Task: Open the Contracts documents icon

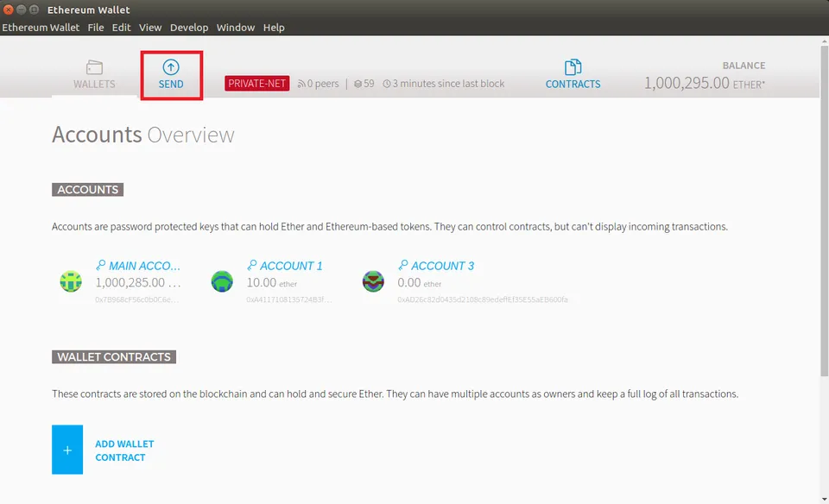Action: point(573,67)
